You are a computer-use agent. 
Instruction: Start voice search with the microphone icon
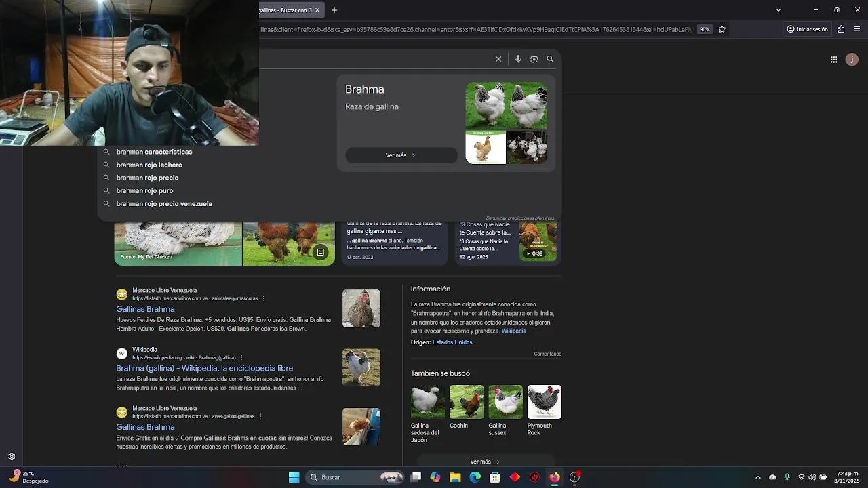click(x=518, y=59)
